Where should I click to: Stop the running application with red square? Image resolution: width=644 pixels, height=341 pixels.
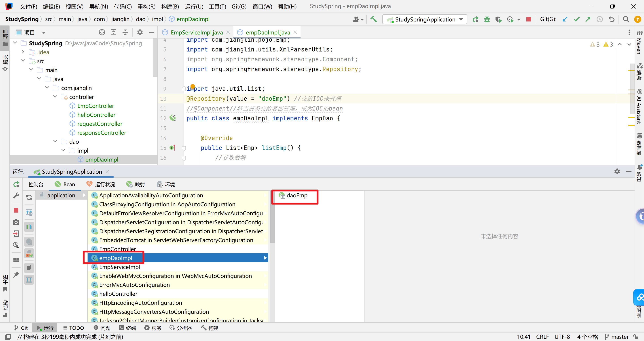tap(528, 19)
